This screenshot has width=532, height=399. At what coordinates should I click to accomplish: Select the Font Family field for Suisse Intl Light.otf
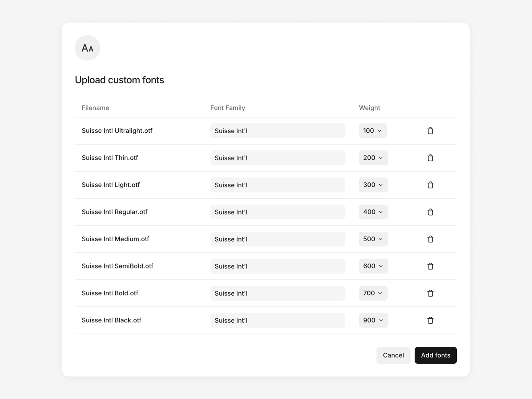click(278, 185)
